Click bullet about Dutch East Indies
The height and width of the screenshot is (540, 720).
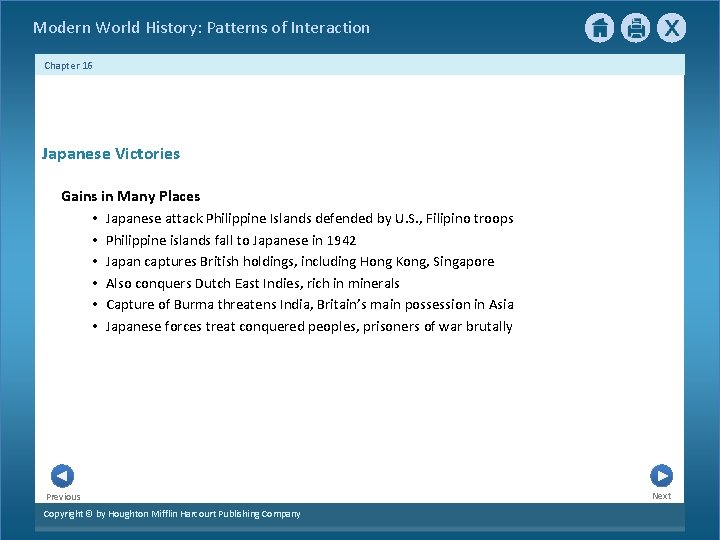[253, 283]
